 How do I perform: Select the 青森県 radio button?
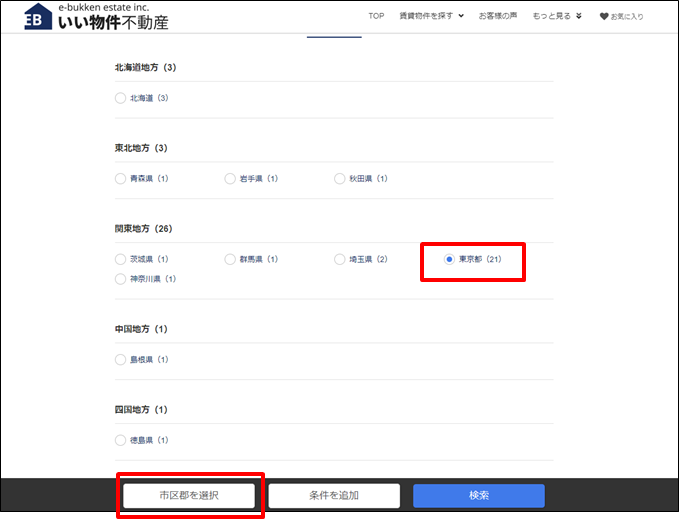click(x=121, y=179)
